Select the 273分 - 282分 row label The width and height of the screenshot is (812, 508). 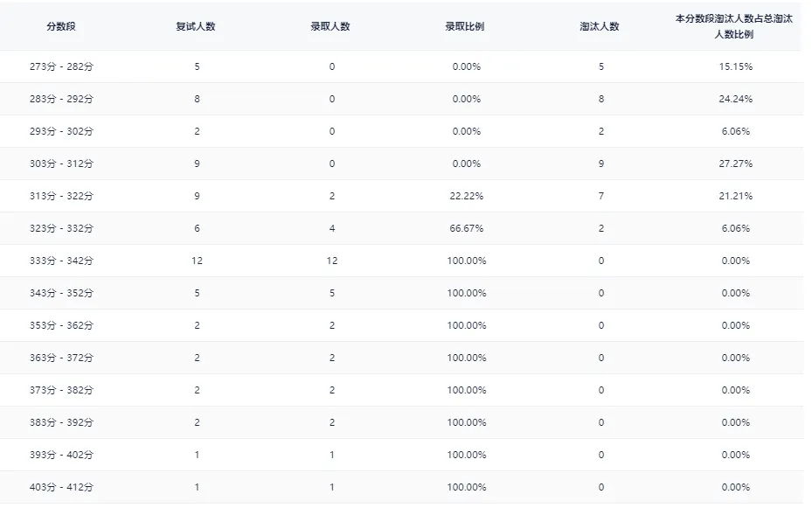click(x=61, y=66)
